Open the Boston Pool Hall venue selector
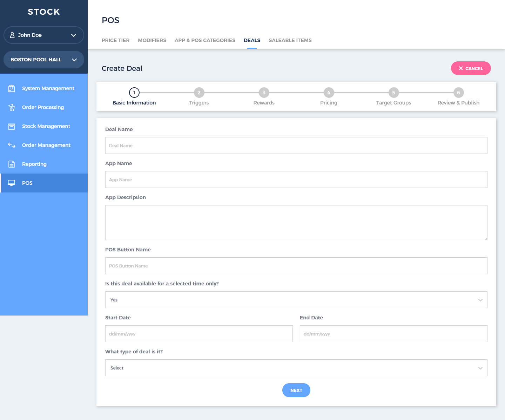This screenshot has width=505, height=420. 74,60
